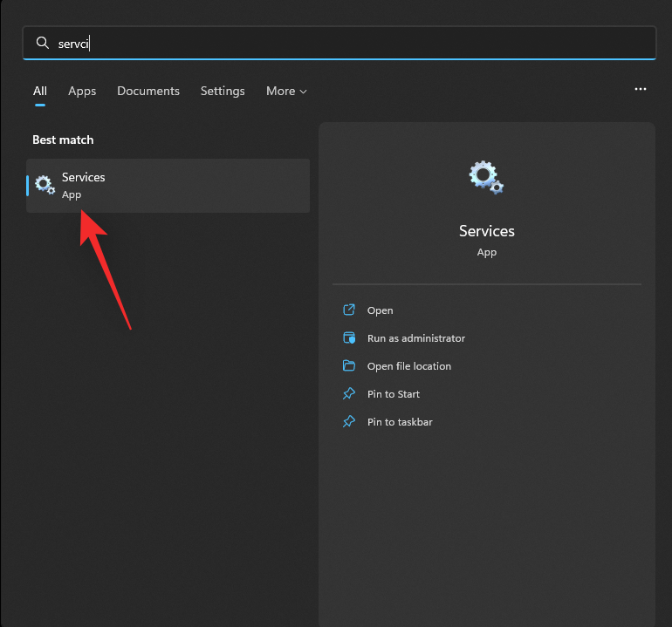Launch Services via Run as administrator text

click(x=416, y=338)
